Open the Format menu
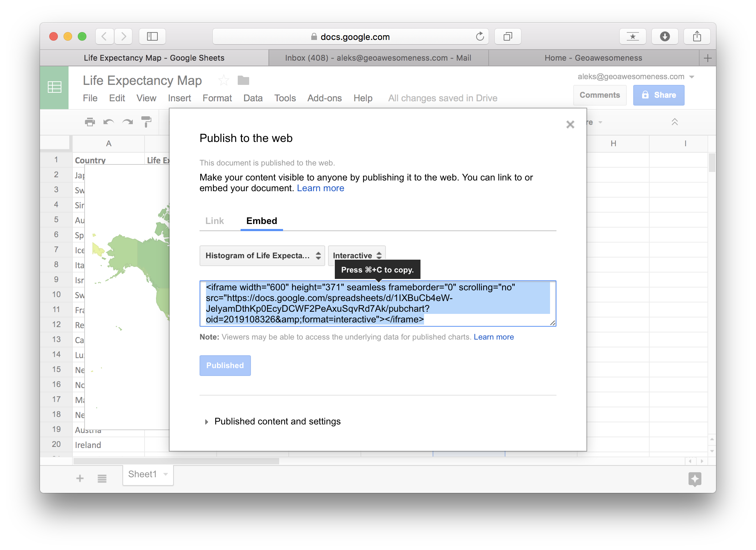The image size is (756, 550). pos(217,98)
